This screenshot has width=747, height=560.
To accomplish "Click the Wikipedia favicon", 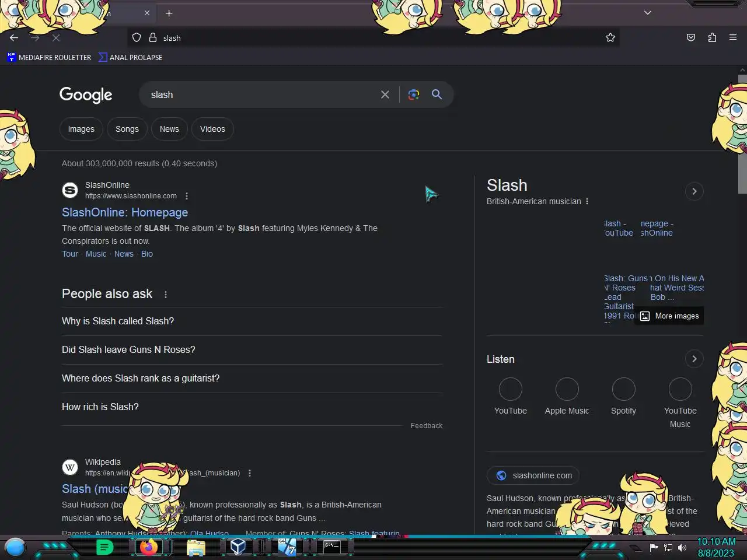I will 70,467.
